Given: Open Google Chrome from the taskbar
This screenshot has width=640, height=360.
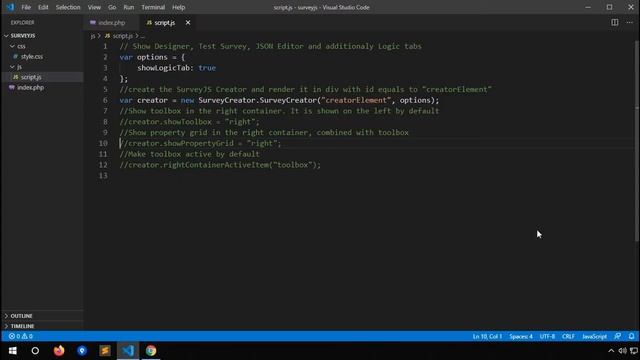Looking at the screenshot, I should tap(151, 351).
